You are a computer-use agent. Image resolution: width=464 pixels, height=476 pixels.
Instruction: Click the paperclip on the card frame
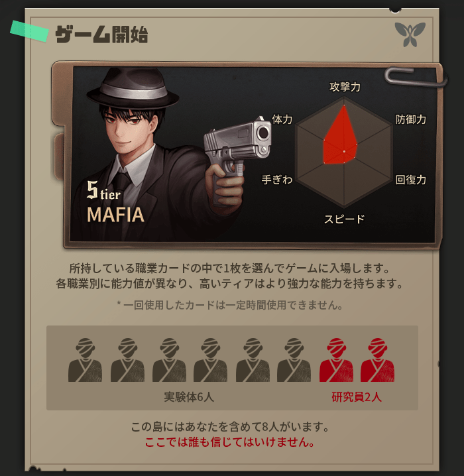point(415,77)
